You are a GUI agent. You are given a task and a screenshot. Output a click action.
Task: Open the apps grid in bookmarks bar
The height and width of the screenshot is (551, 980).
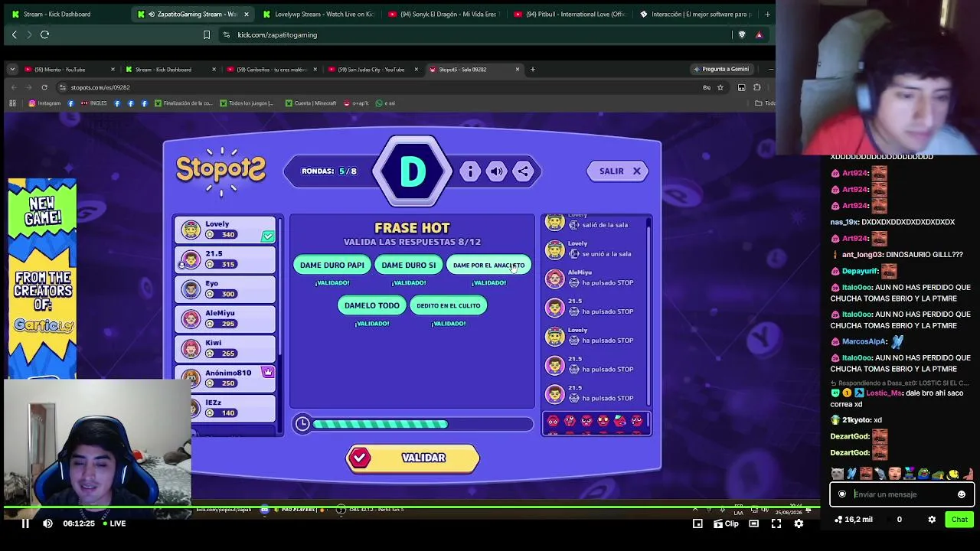point(13,103)
